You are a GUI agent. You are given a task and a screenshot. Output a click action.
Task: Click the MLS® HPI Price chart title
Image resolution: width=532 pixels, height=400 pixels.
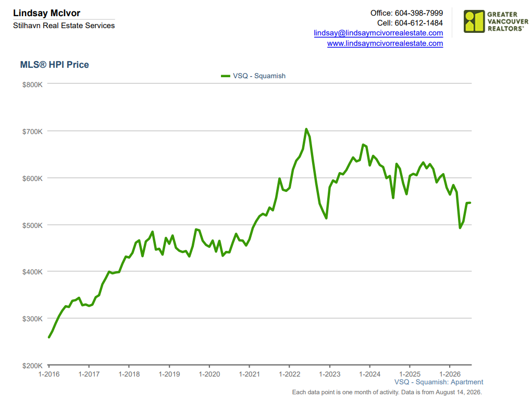(54, 65)
